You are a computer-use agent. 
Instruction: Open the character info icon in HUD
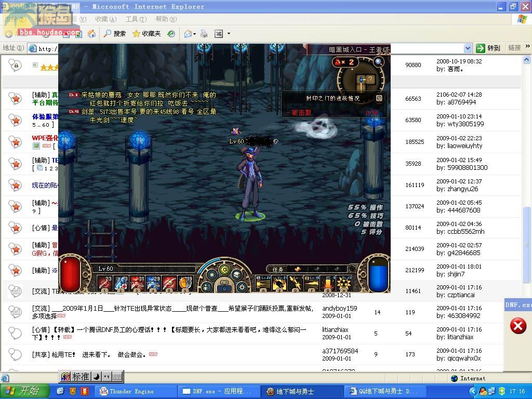(206, 287)
